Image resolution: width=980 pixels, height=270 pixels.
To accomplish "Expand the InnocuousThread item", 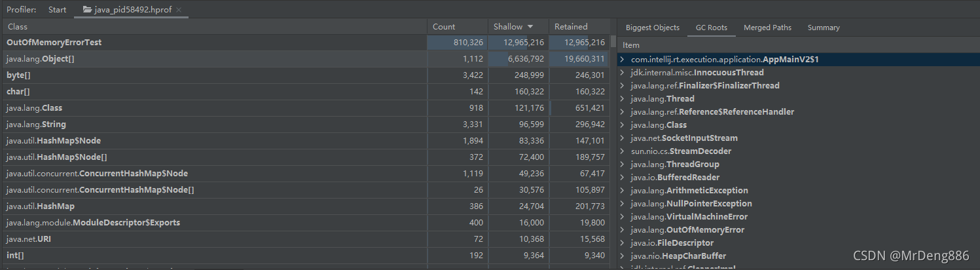I will (x=623, y=73).
